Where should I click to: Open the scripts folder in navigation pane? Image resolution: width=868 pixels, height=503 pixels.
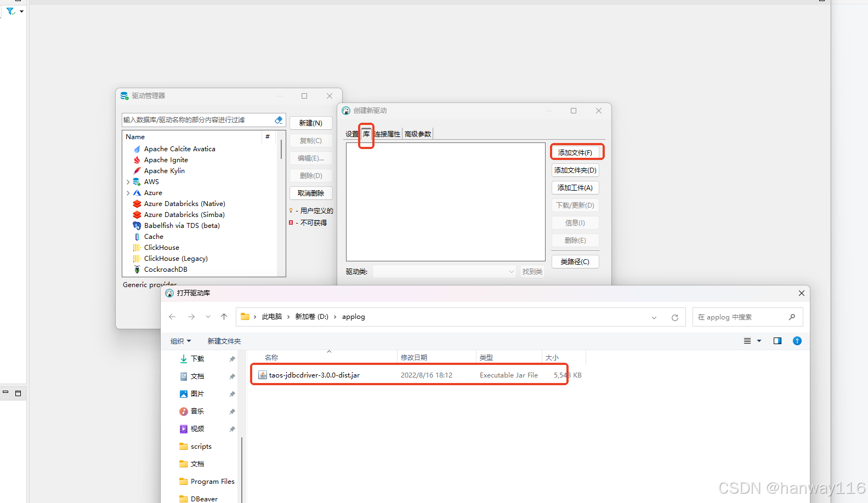[x=201, y=447]
